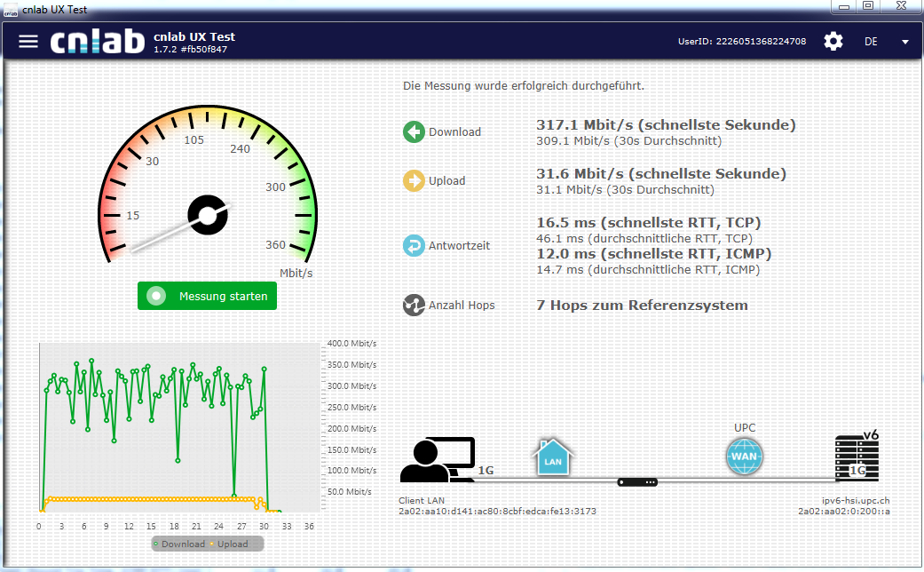Click the Anzahl Hops icon
The image size is (924, 572).
[x=414, y=306]
